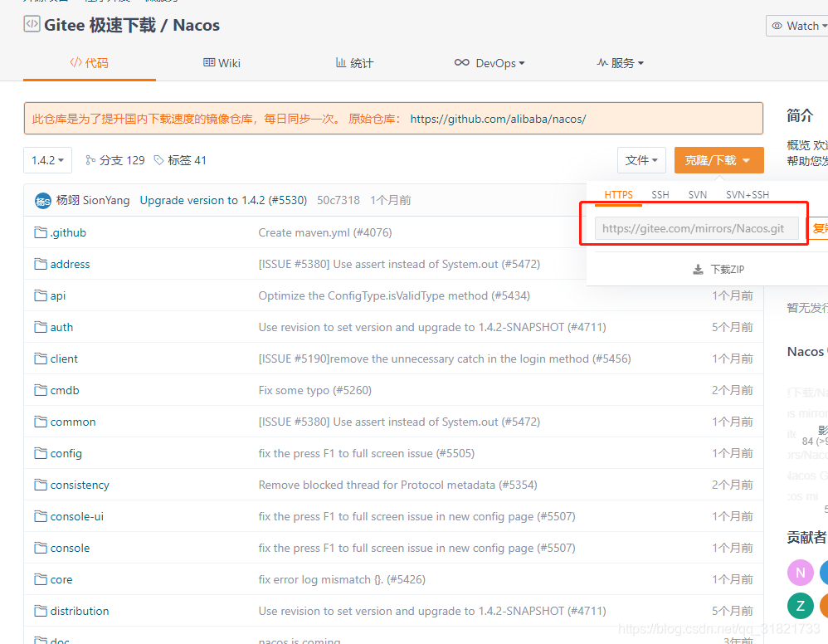Open the 分支 129 branches link

(115, 160)
